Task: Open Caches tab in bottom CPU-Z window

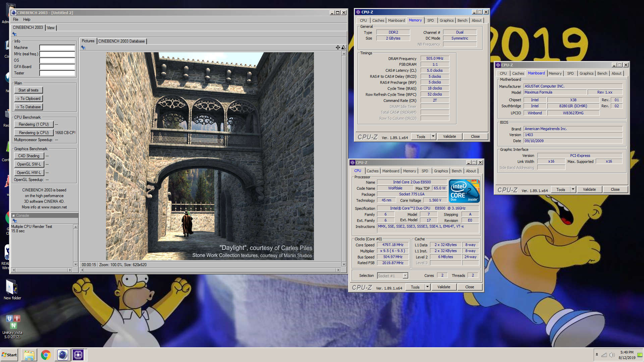Action: [372, 171]
